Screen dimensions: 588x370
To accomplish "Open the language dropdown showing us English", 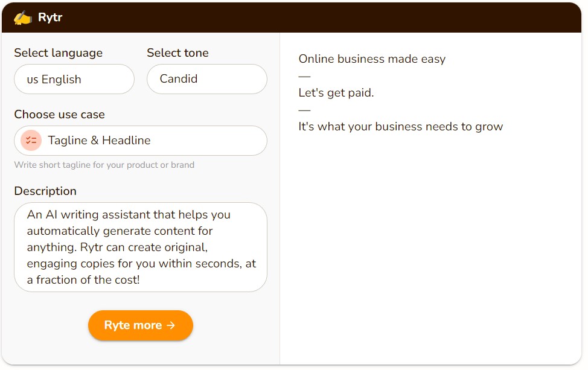I will tap(74, 79).
